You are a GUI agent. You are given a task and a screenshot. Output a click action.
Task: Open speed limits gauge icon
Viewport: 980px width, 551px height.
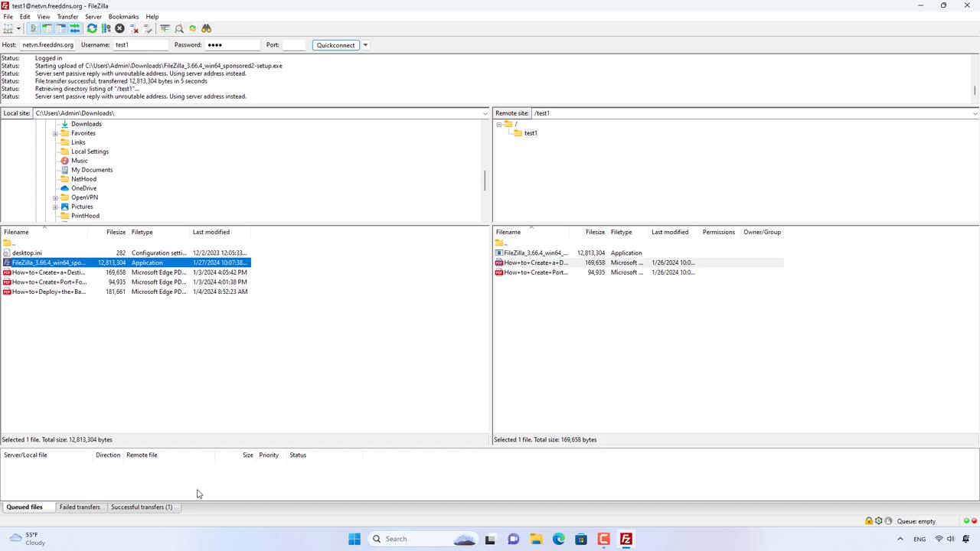[x=889, y=521]
